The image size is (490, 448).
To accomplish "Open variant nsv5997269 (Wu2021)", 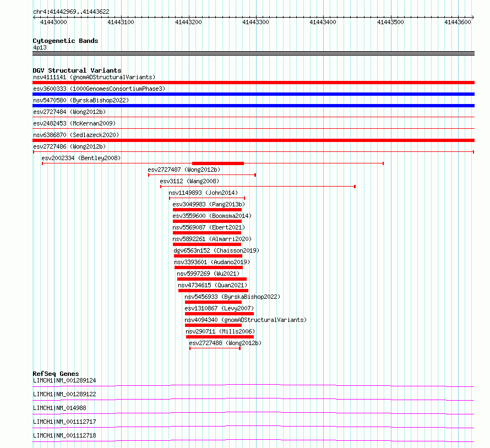I will tap(208, 274).
